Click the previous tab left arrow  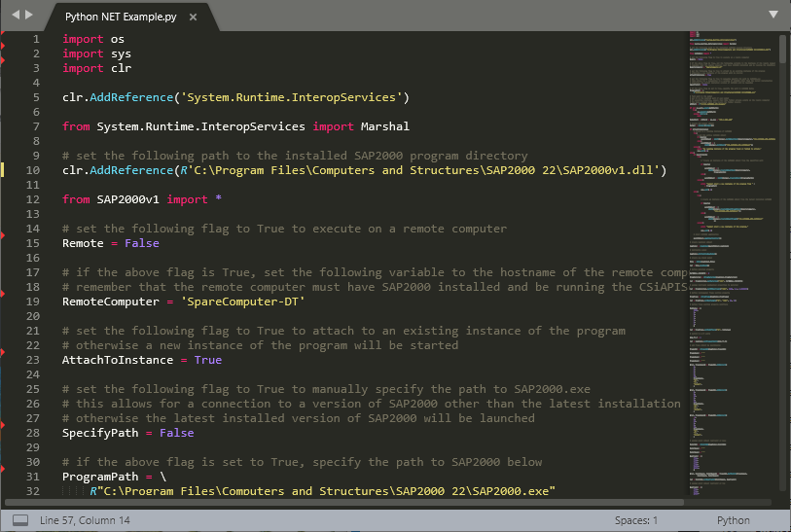(x=15, y=16)
